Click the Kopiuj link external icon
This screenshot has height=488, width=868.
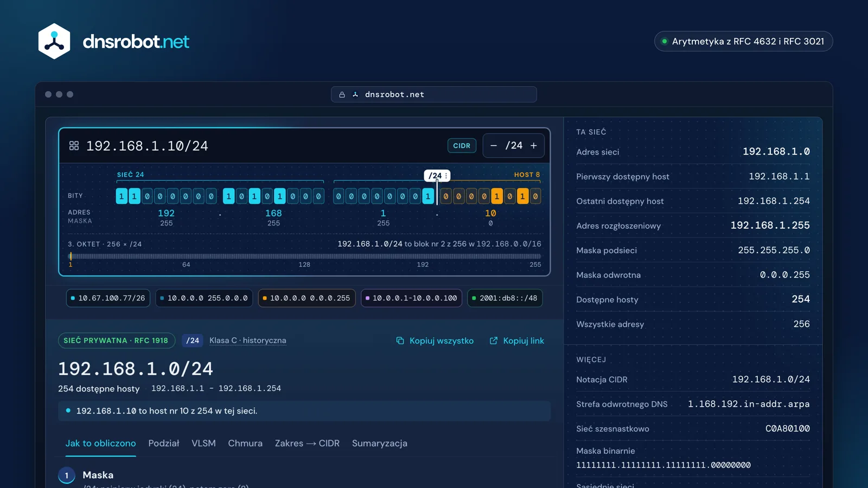(493, 341)
